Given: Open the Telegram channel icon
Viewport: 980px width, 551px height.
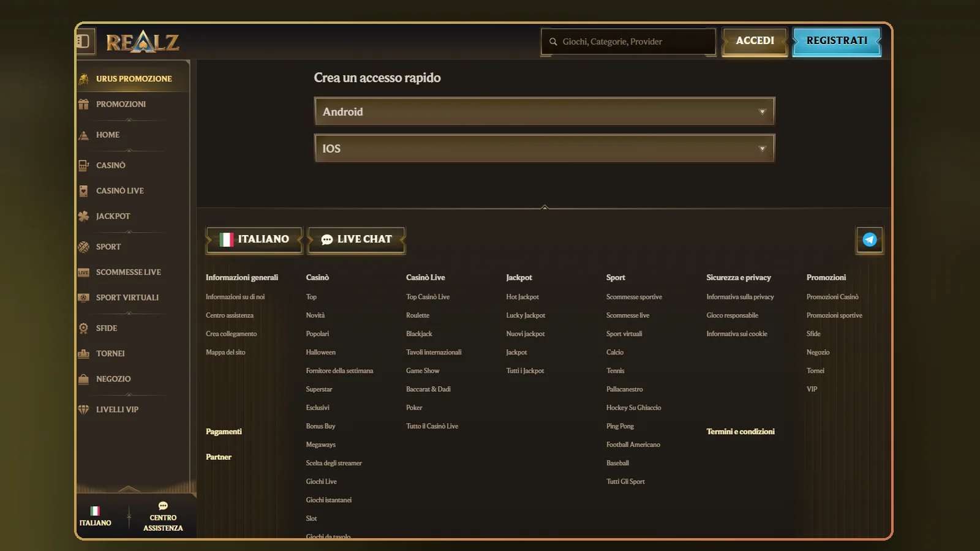Looking at the screenshot, I should pos(870,239).
